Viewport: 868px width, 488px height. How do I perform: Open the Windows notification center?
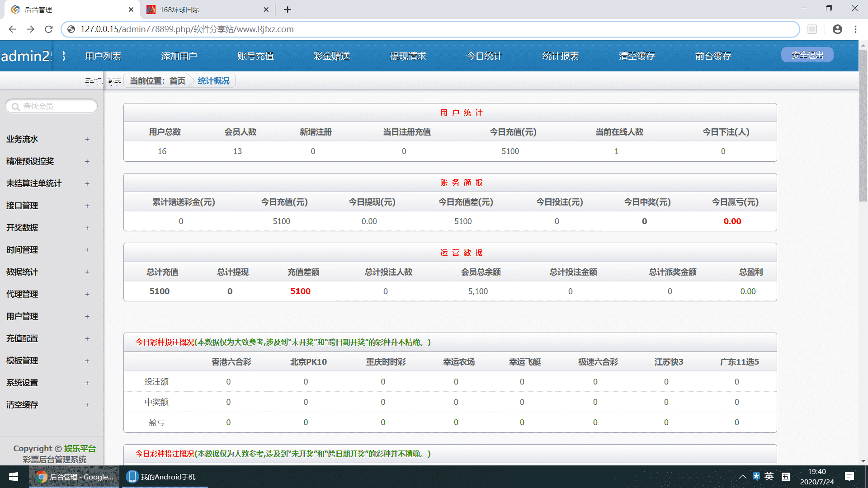coord(849,477)
